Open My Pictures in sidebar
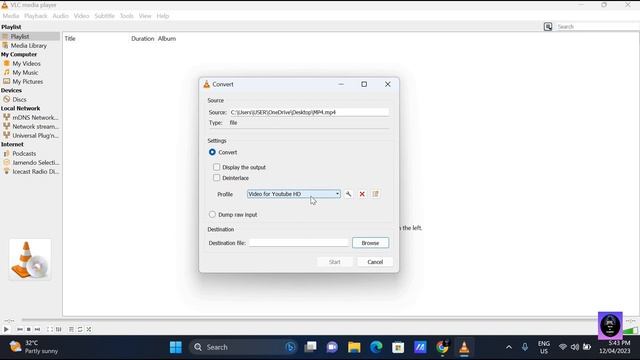 pyautogui.click(x=28, y=82)
